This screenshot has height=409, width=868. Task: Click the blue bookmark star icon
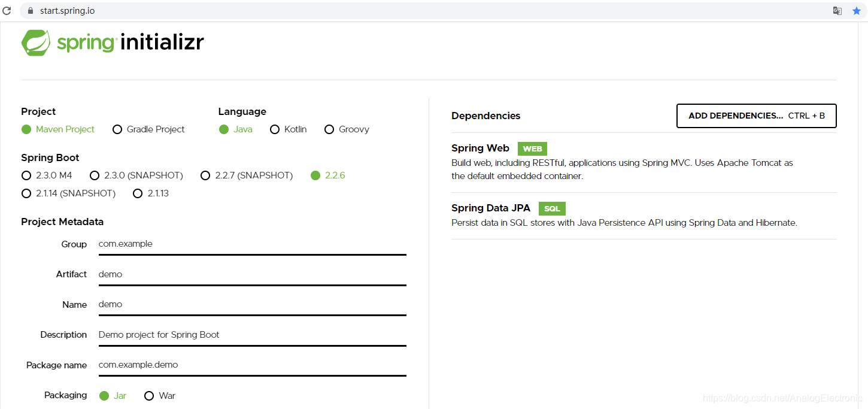[857, 11]
